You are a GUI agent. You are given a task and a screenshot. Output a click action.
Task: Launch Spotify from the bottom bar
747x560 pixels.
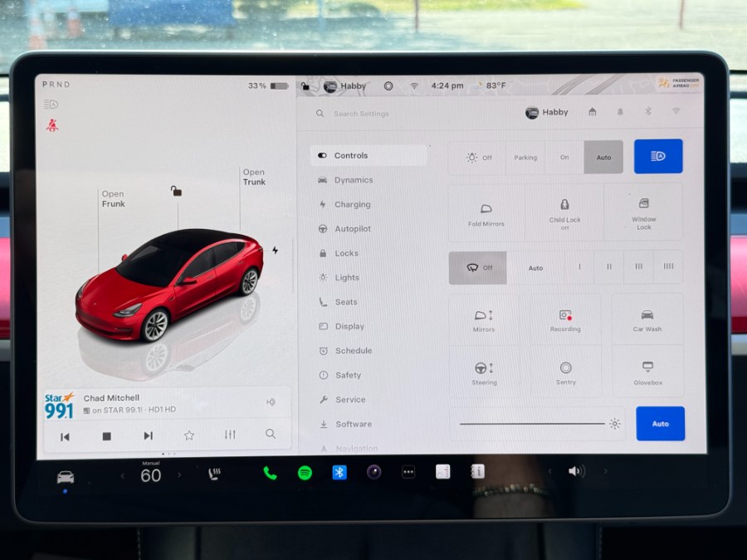tap(305, 473)
